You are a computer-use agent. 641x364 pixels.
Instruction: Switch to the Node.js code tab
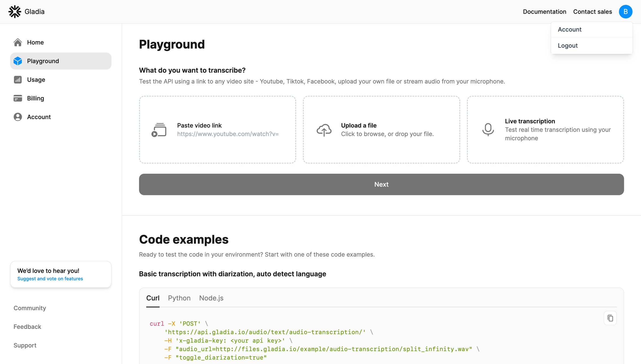(211, 298)
